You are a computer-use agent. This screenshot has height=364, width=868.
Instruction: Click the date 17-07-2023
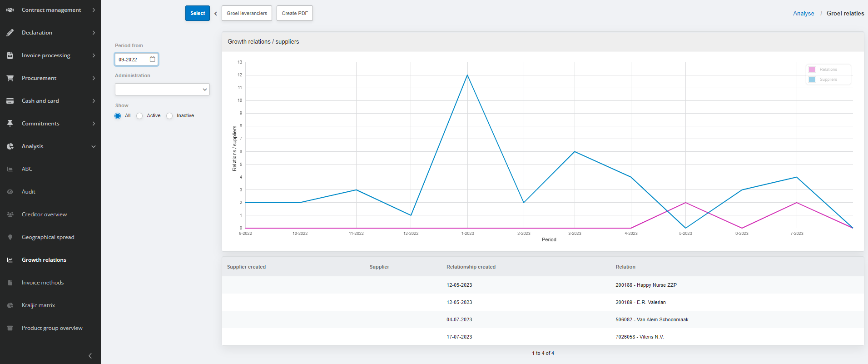pos(459,337)
